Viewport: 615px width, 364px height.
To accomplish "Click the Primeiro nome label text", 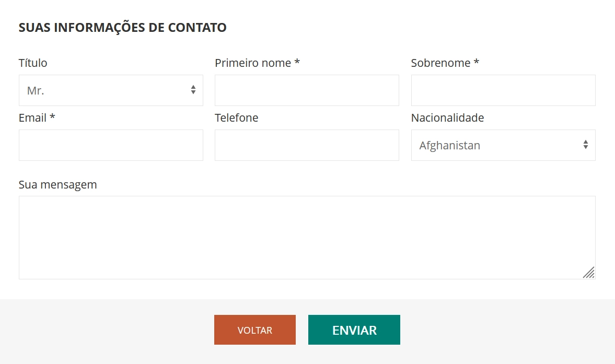I will click(x=257, y=63).
